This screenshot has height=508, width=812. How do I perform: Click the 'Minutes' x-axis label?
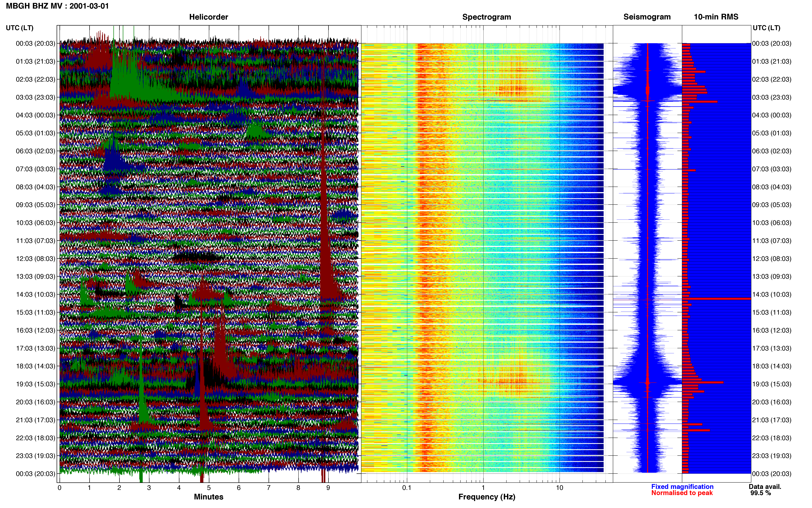tap(209, 497)
